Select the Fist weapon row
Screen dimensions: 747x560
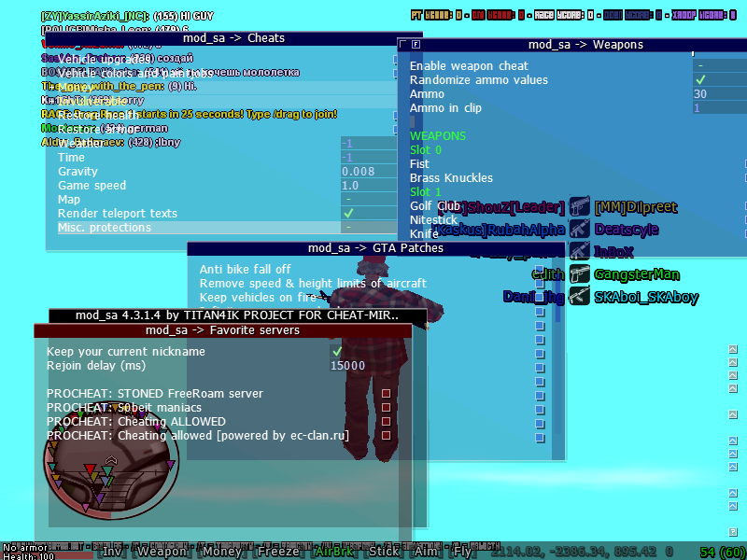[577, 164]
